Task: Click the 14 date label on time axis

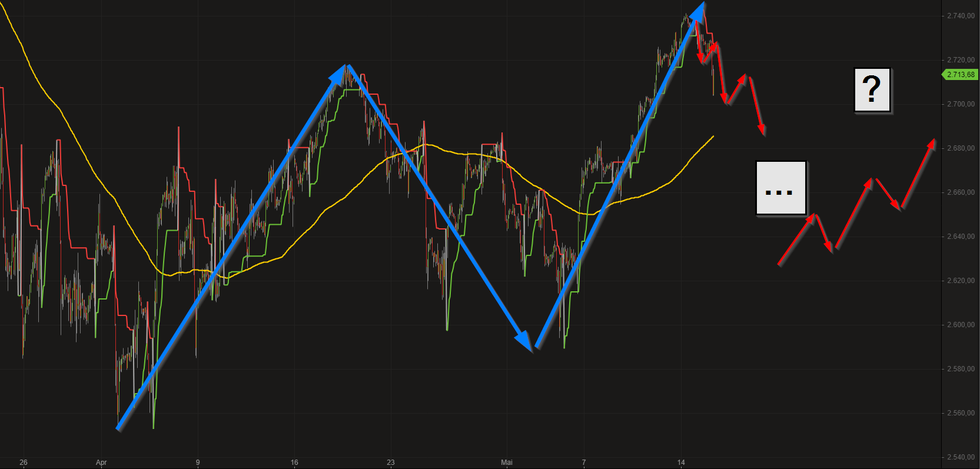Action: pos(681,463)
